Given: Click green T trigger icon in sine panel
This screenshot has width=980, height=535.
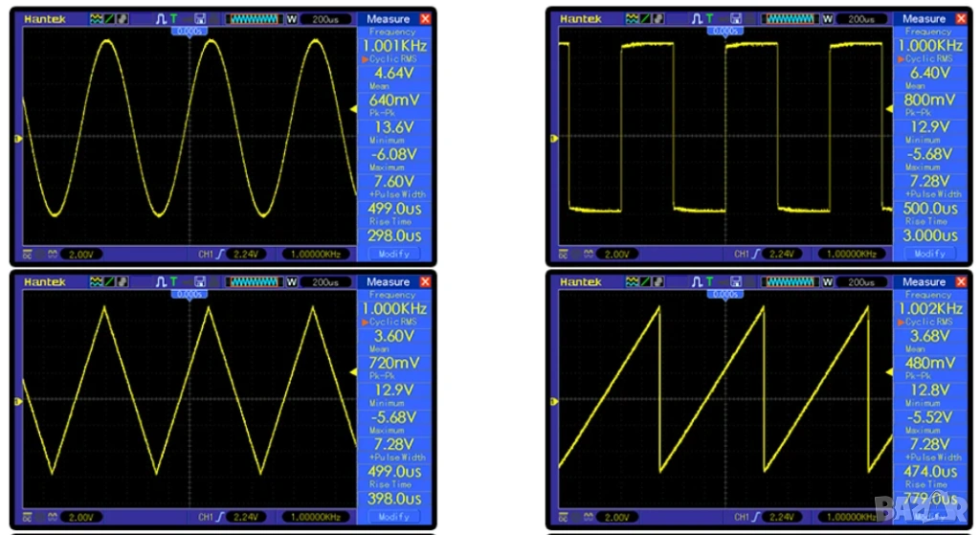Looking at the screenshot, I should [173, 19].
